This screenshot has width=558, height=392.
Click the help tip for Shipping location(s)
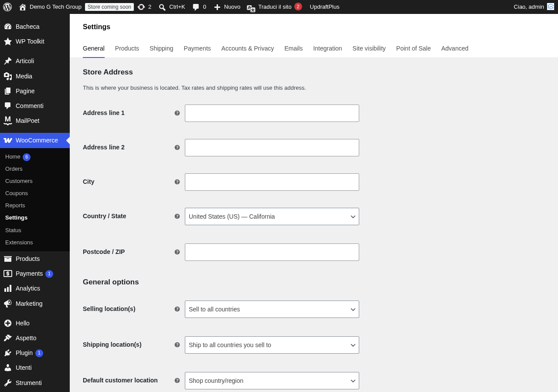coord(177,345)
